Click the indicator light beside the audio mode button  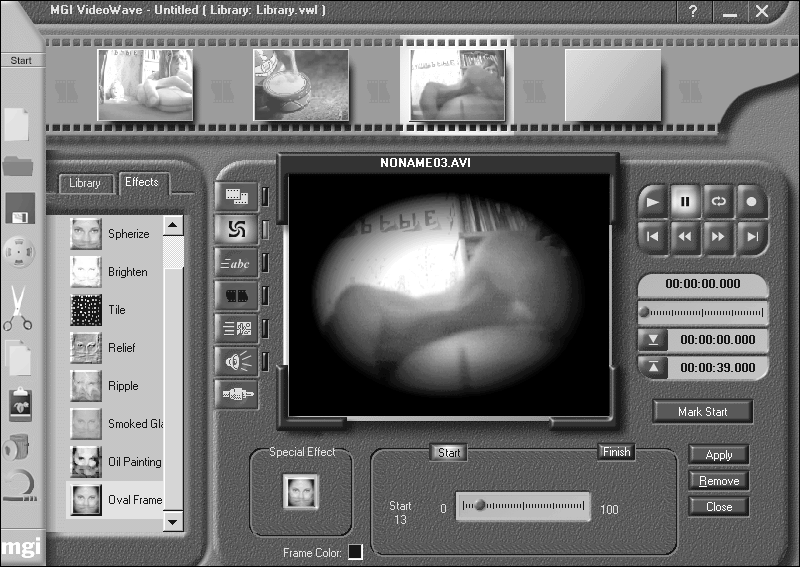[265, 361]
